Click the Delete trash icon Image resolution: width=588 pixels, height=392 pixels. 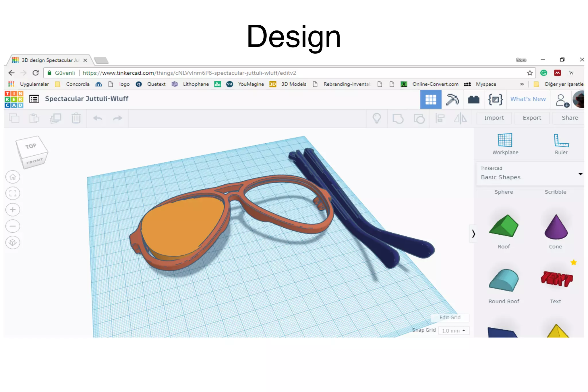pos(76,118)
